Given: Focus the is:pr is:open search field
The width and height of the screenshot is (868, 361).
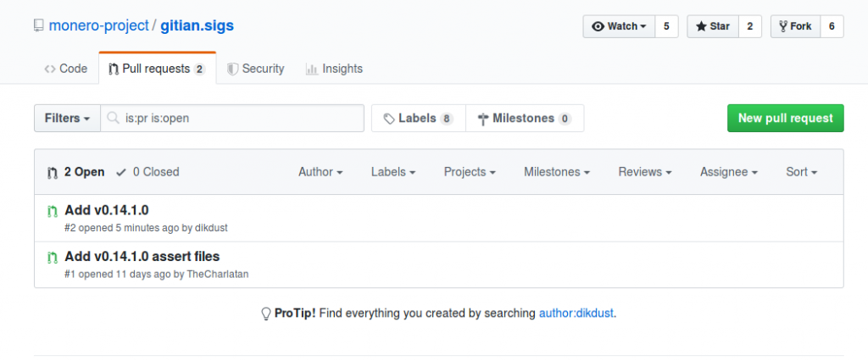Looking at the screenshot, I should coord(232,118).
